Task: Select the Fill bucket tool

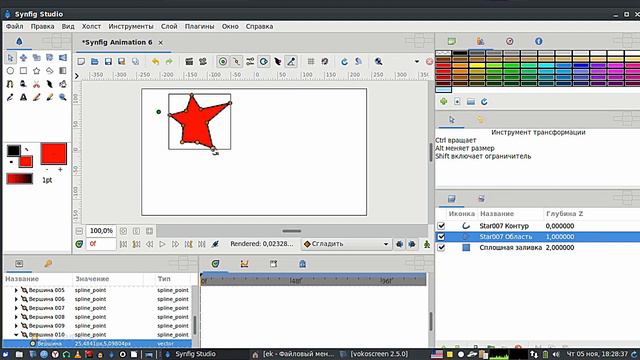Action: pos(62,84)
